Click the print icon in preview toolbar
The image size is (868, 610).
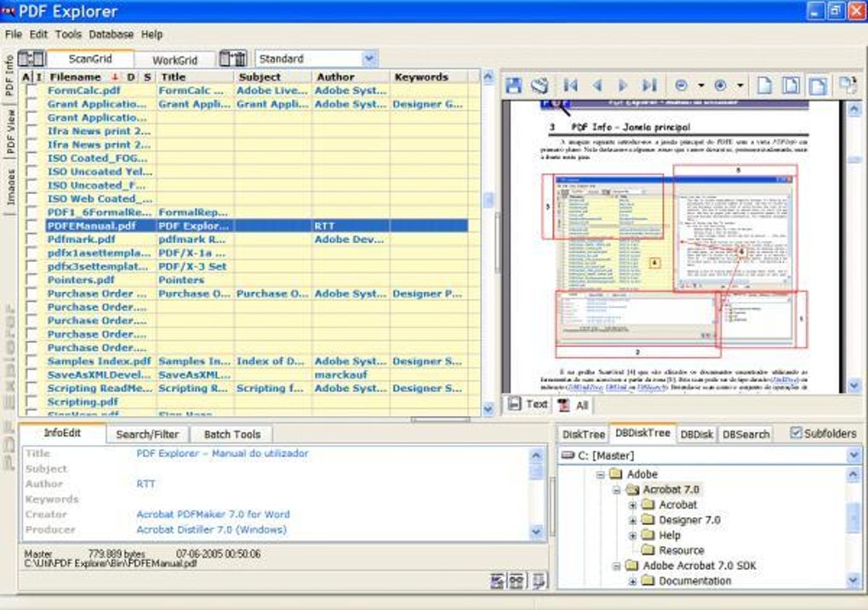[x=540, y=85]
